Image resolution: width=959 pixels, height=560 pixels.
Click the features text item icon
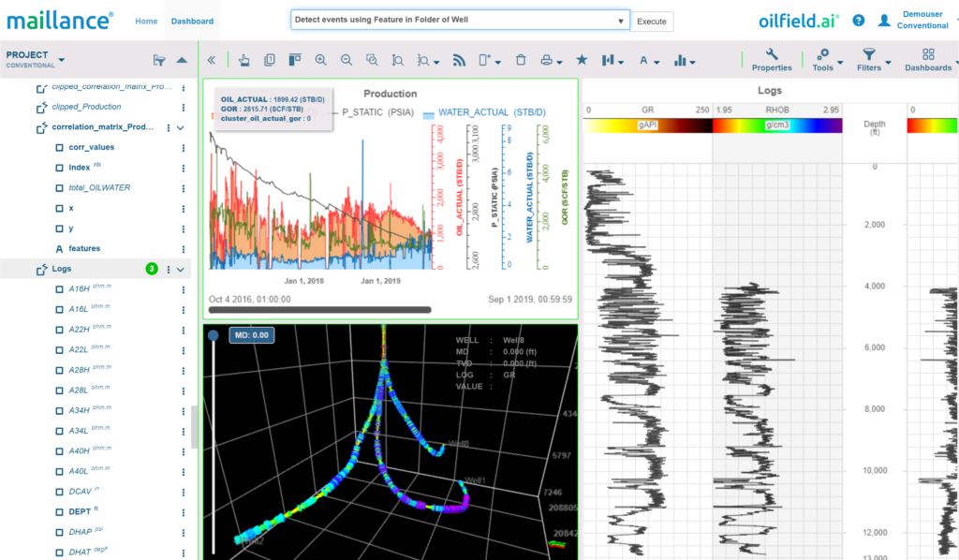click(x=59, y=249)
